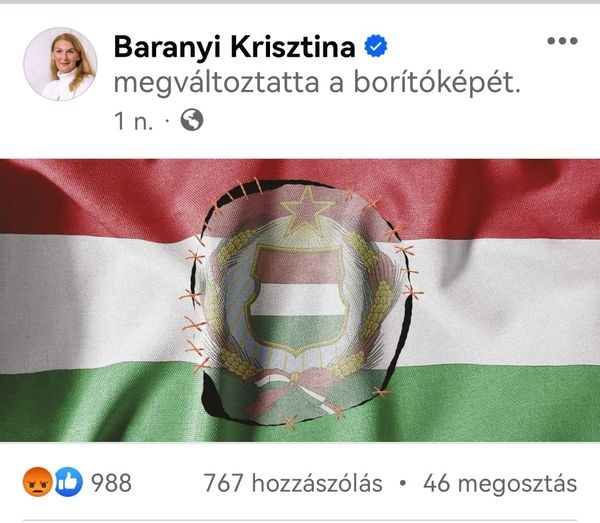View the 46 megosztás shares
This screenshot has width=600, height=523.
point(500,483)
